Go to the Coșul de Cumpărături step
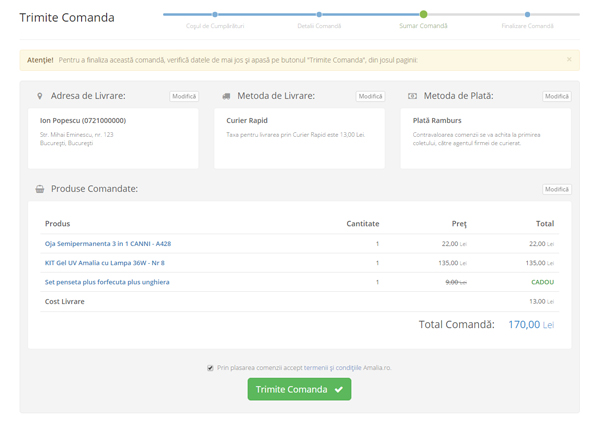 [215, 15]
